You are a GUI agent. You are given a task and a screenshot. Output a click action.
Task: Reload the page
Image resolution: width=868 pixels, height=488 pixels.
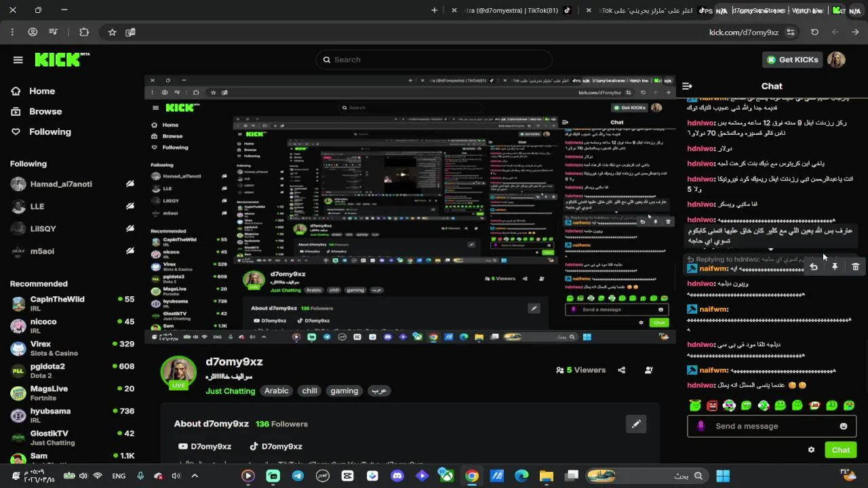pos(814,32)
